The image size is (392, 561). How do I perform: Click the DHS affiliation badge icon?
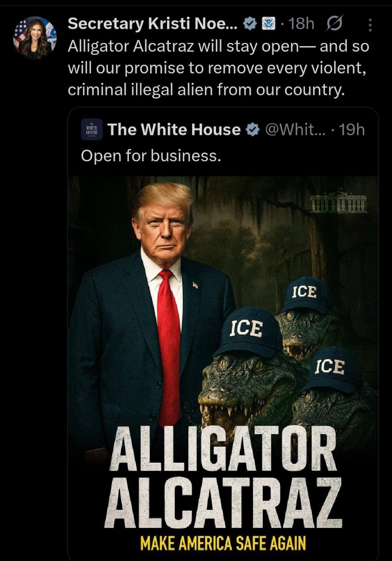tap(267, 25)
